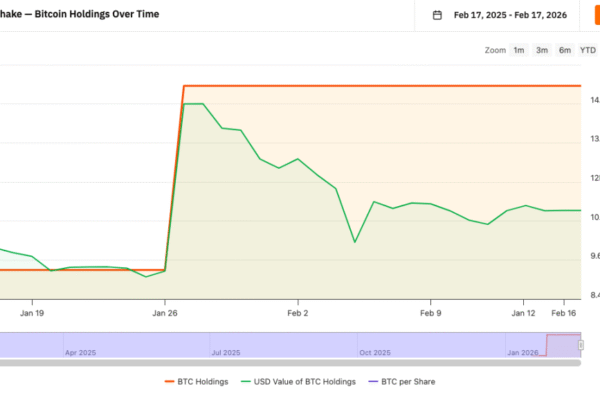Click the green line's peak after Jan 26

tap(194, 104)
